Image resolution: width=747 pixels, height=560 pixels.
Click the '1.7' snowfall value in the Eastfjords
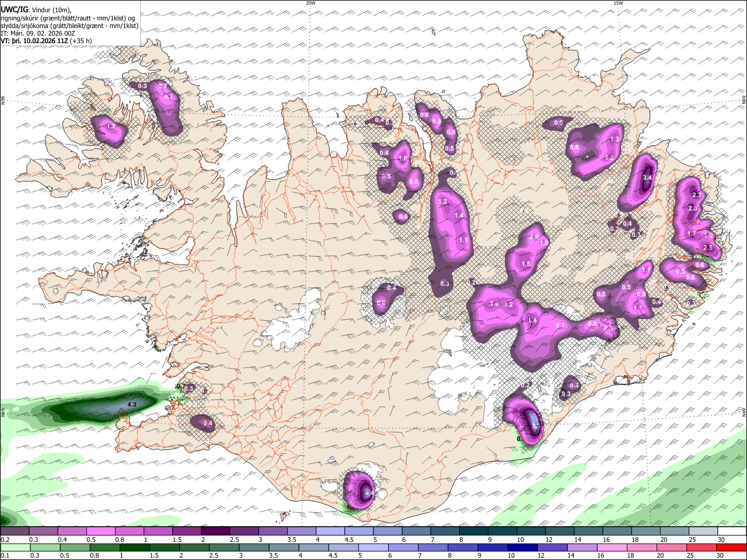click(692, 233)
